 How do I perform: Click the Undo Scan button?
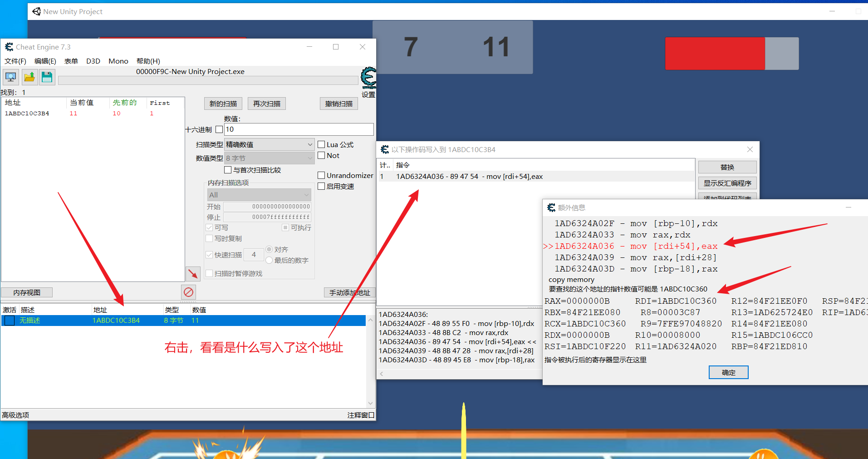(339, 104)
